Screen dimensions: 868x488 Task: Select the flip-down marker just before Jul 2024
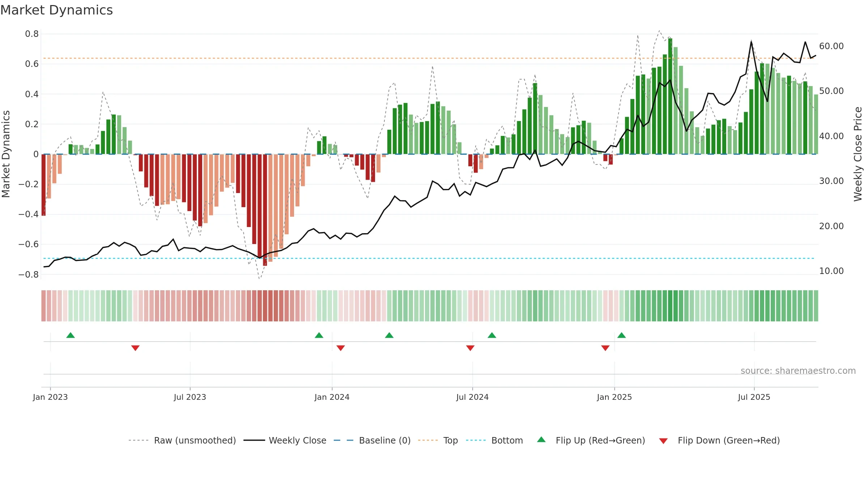[470, 348]
